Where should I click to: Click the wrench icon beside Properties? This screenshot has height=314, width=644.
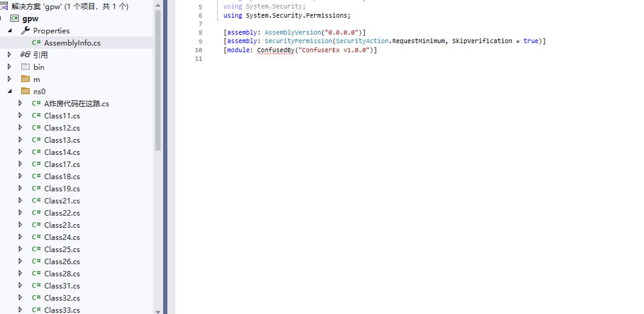[x=25, y=30]
